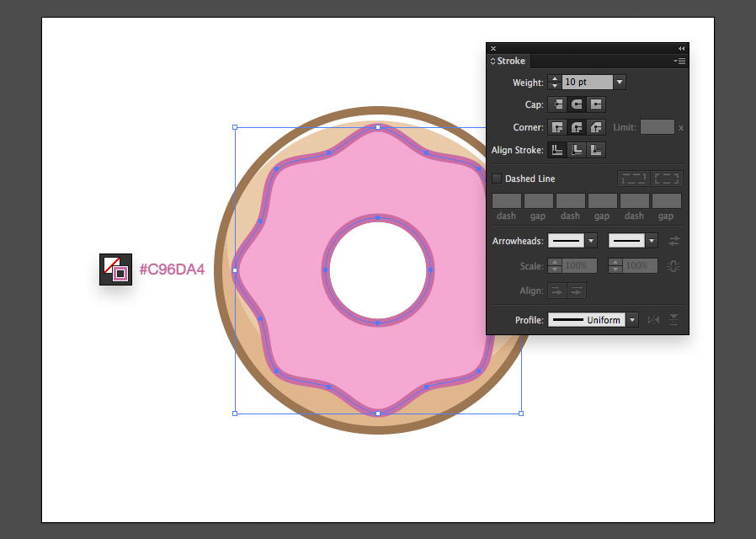This screenshot has height=539, width=756.
Task: Open the Profile dropdown arrow
Action: 632,320
